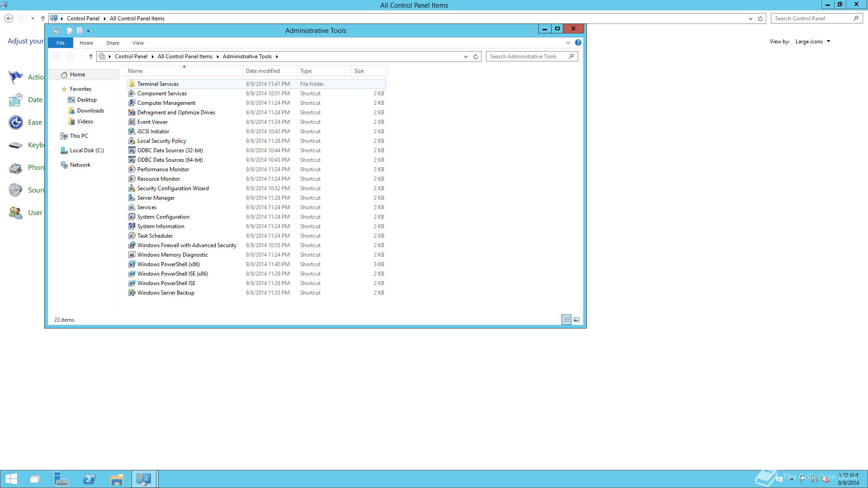868x488 pixels.
Task: Open Downloads in the navigation pane
Action: [x=90, y=111]
